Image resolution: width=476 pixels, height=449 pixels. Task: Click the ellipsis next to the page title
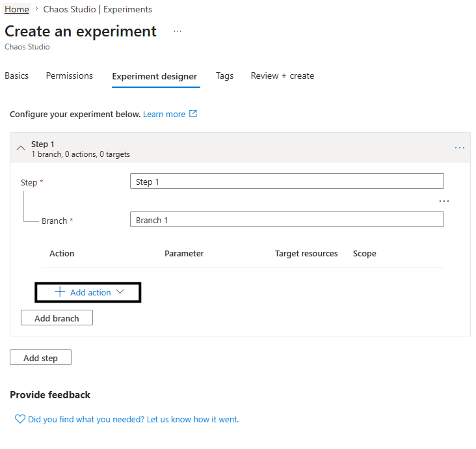[x=178, y=31]
